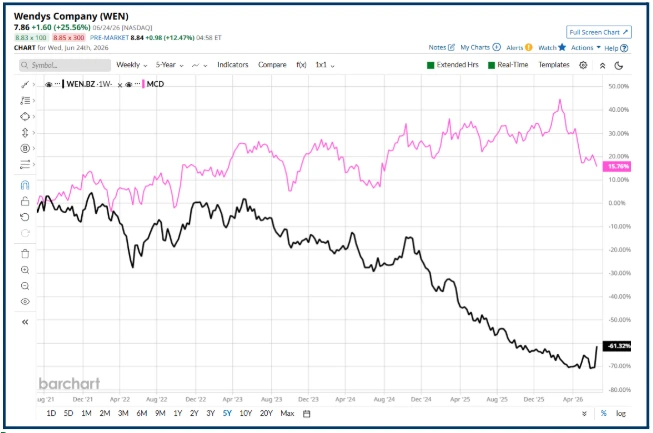Screen dimensions: 653x433
Task: Open the date range calendar icon
Action: point(307,414)
